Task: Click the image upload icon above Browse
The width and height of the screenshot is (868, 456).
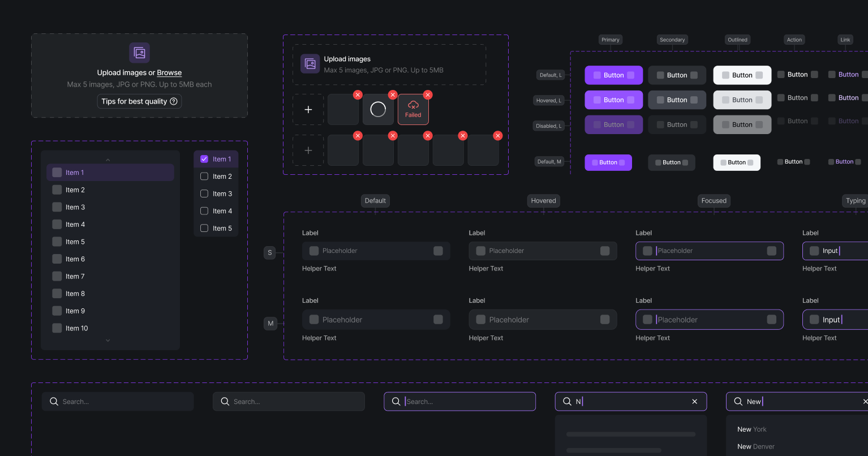Action: tap(139, 53)
